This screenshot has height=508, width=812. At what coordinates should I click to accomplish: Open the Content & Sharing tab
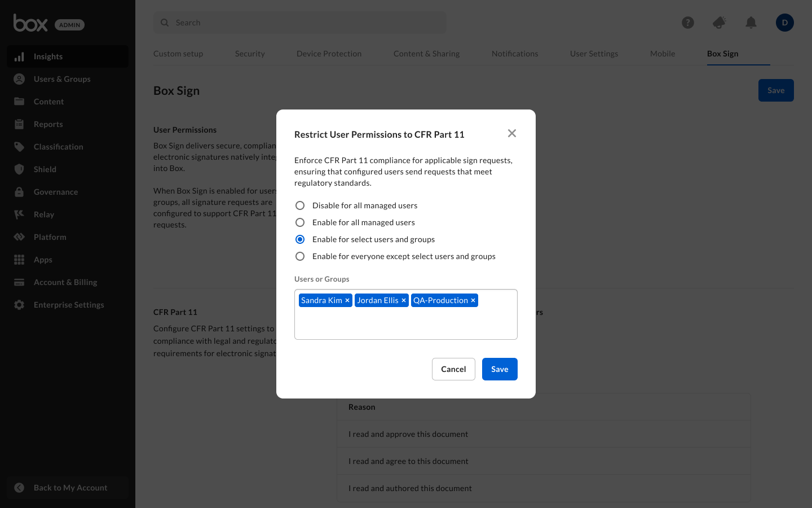tap(426, 54)
